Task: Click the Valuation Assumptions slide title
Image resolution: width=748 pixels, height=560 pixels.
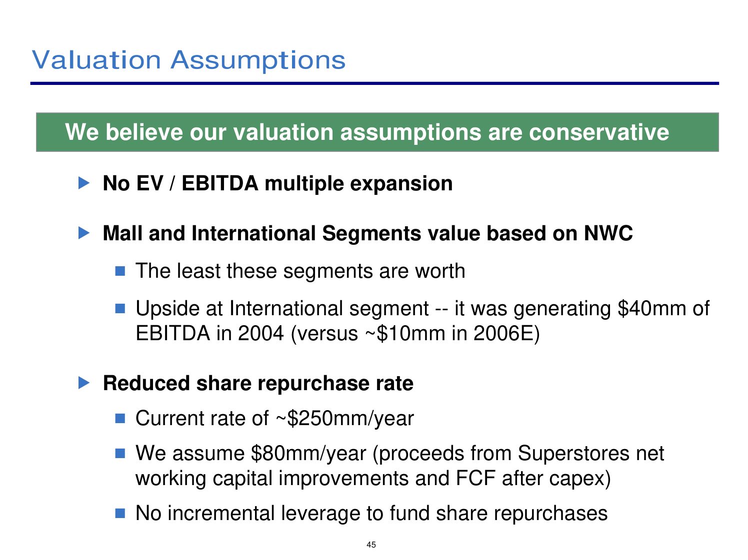Action: 188,60
